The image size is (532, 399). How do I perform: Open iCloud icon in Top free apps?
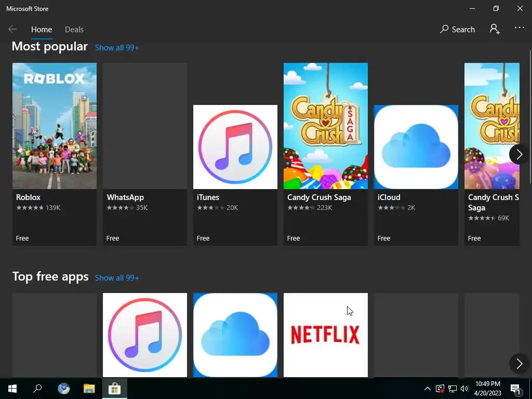click(235, 335)
